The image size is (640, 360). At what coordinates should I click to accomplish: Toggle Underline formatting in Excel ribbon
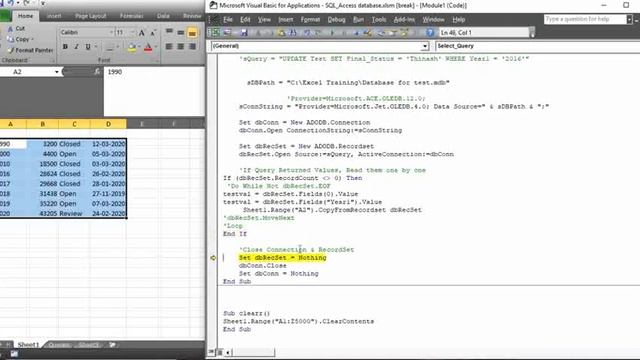(88, 47)
